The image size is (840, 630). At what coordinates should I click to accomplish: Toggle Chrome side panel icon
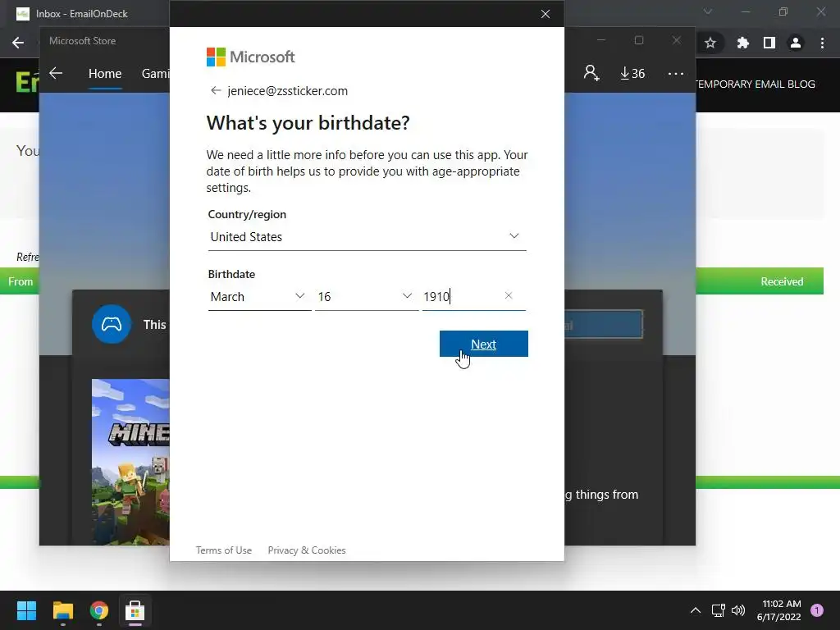tap(769, 43)
